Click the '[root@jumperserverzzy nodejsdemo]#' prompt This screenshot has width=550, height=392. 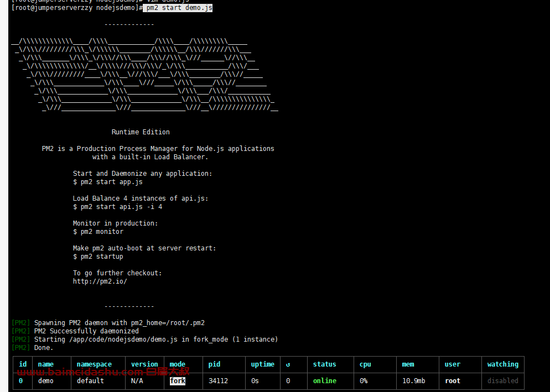pos(77,8)
